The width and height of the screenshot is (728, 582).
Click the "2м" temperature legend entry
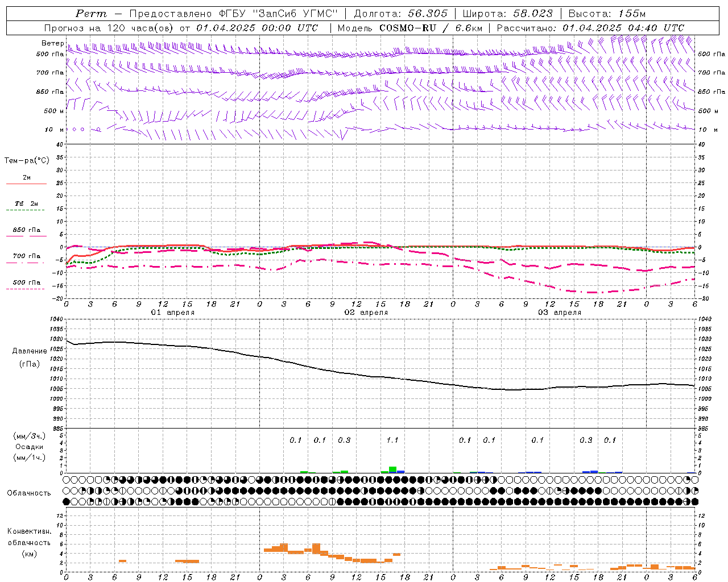pyautogui.click(x=27, y=177)
